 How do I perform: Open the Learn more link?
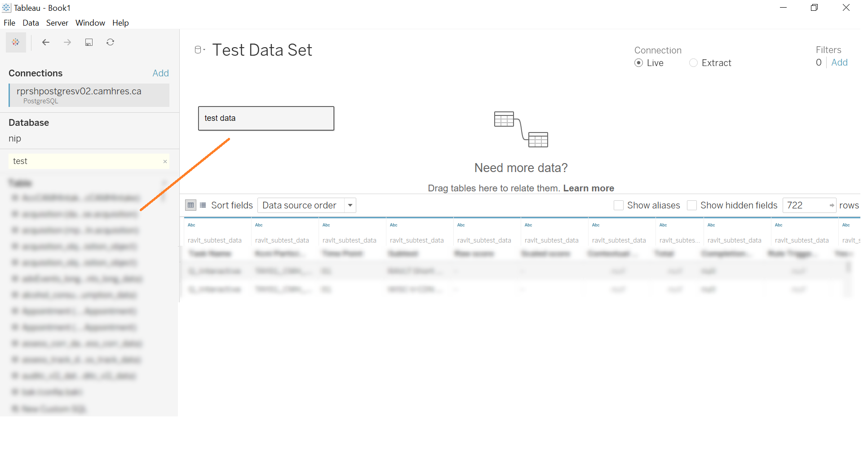point(589,188)
